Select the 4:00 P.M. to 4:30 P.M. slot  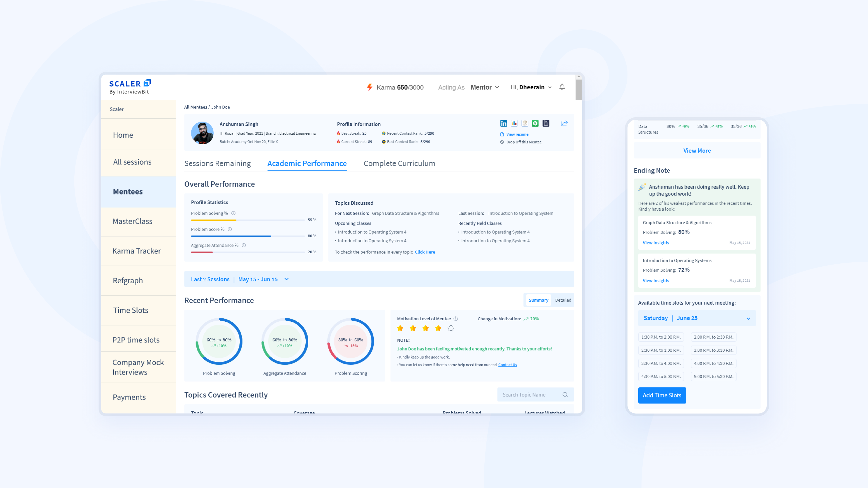pos(713,363)
